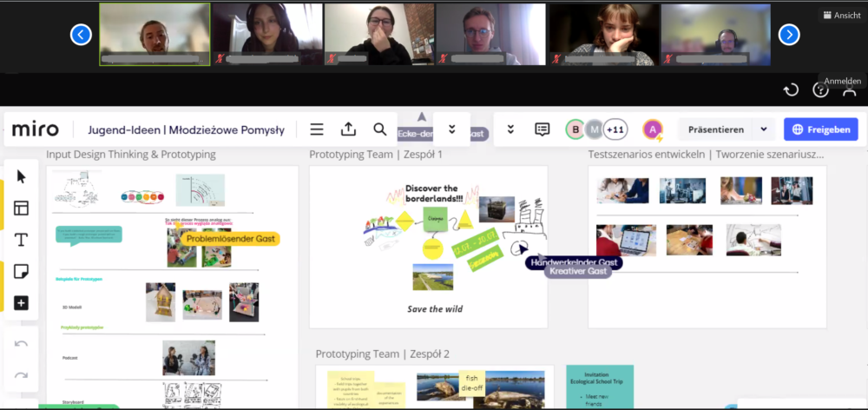Select the cursor selection tool

pyautogui.click(x=21, y=176)
